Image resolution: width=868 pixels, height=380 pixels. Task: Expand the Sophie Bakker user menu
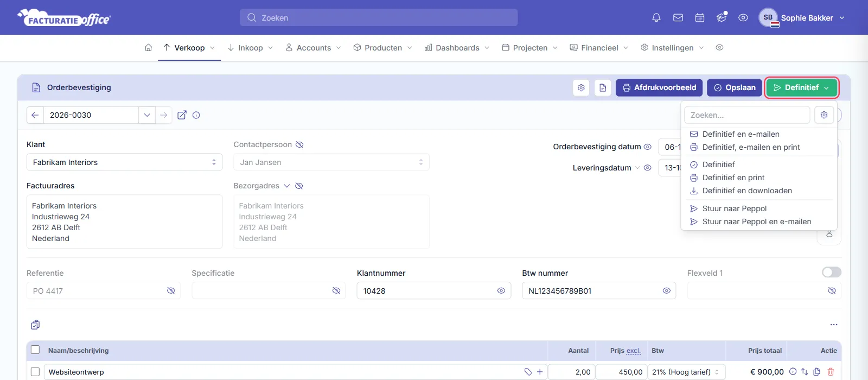click(x=802, y=18)
